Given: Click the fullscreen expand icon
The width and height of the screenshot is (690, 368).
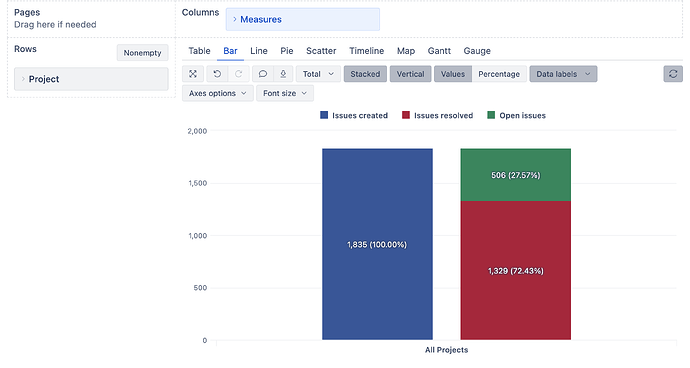Looking at the screenshot, I should pos(193,74).
